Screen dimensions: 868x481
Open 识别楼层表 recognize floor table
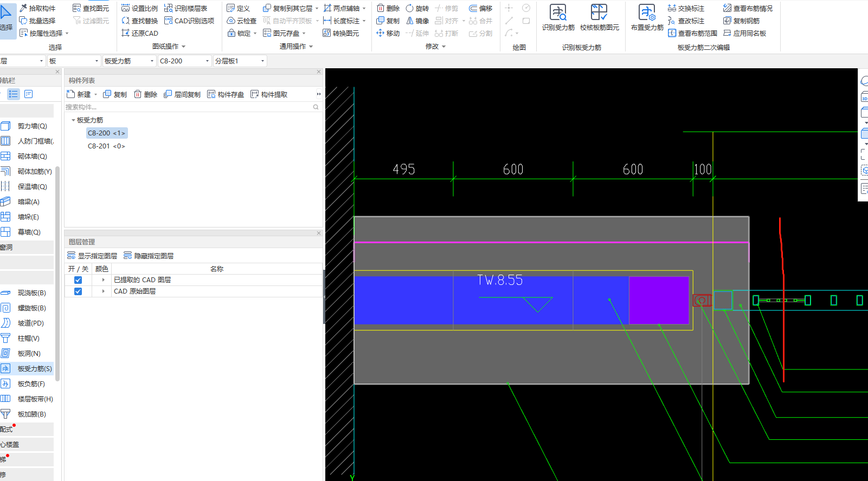[185, 8]
